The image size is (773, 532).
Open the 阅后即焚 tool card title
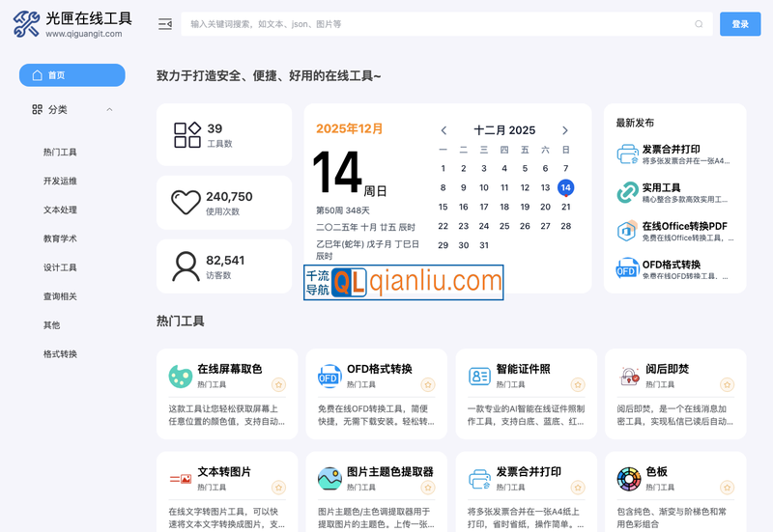tap(667, 369)
